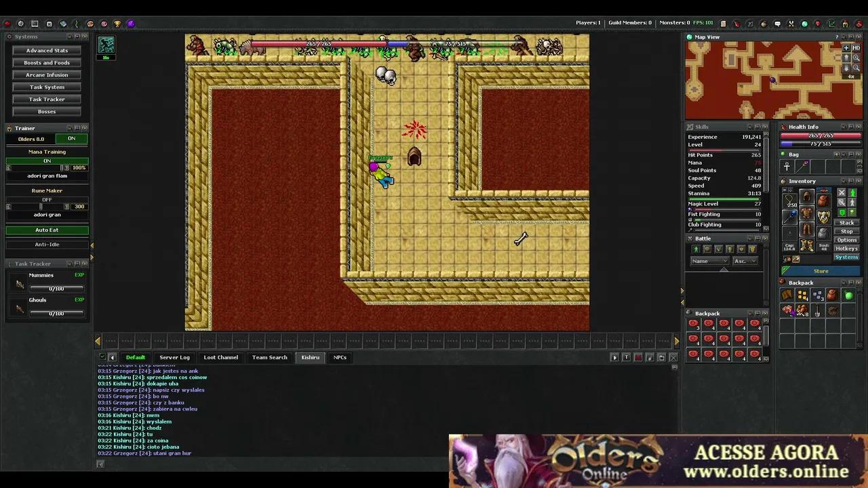Open Arcane Infusion
Image resolution: width=868 pixels, height=488 pixels.
pyautogui.click(x=47, y=75)
